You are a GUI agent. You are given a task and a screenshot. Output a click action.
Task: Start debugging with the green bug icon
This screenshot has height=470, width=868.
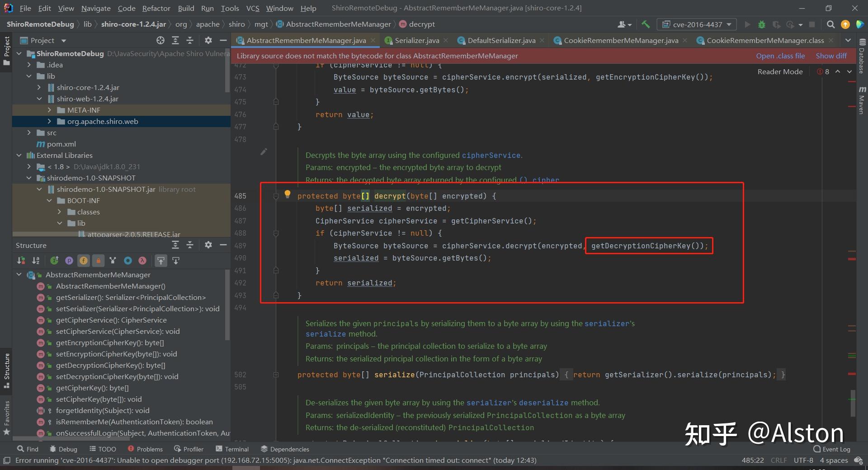point(762,24)
